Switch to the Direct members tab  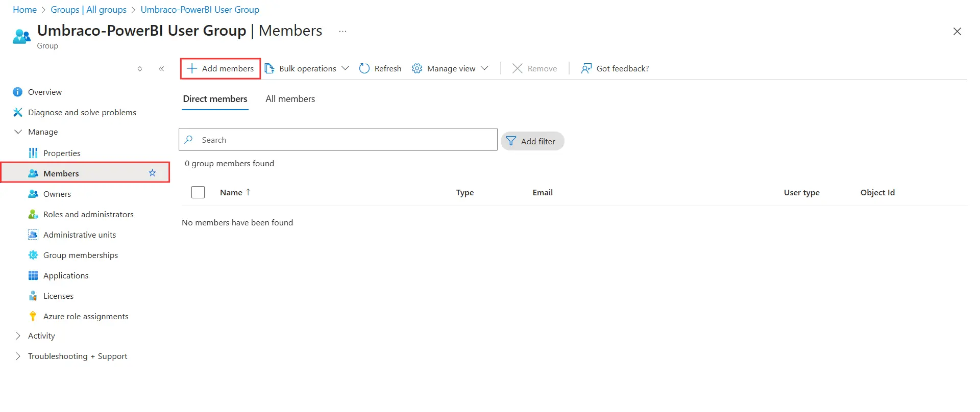215,99
